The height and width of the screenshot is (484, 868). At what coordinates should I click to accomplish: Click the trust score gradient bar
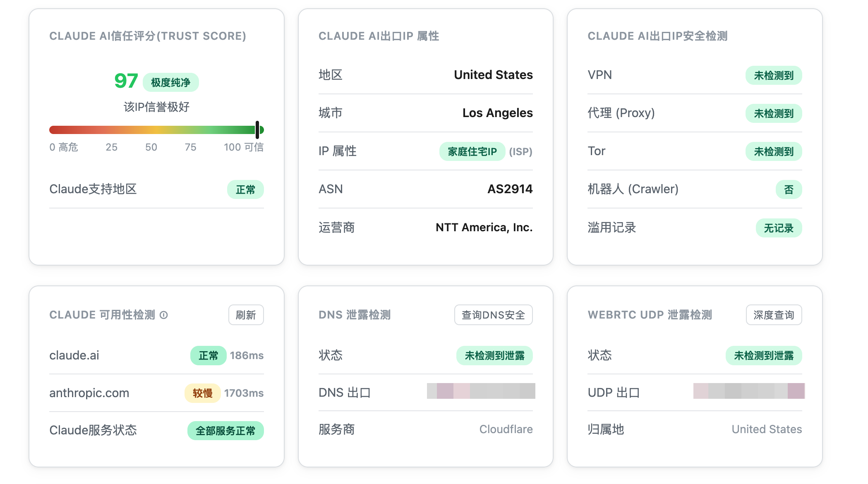click(x=156, y=130)
